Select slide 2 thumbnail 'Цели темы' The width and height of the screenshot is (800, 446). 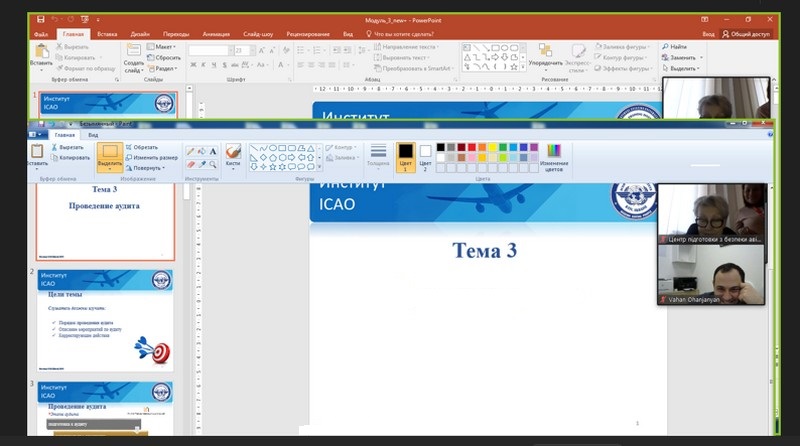tap(106, 320)
